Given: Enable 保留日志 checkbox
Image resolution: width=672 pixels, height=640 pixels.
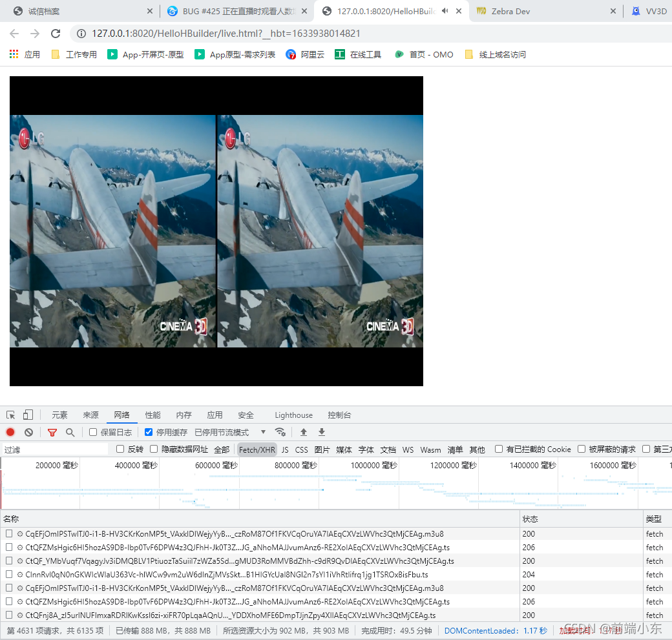Looking at the screenshot, I should pos(93,432).
